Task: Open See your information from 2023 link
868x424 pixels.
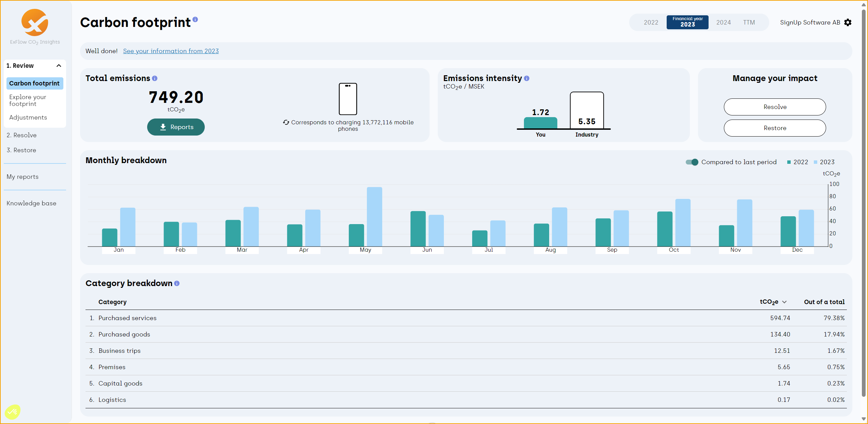Action: click(171, 50)
